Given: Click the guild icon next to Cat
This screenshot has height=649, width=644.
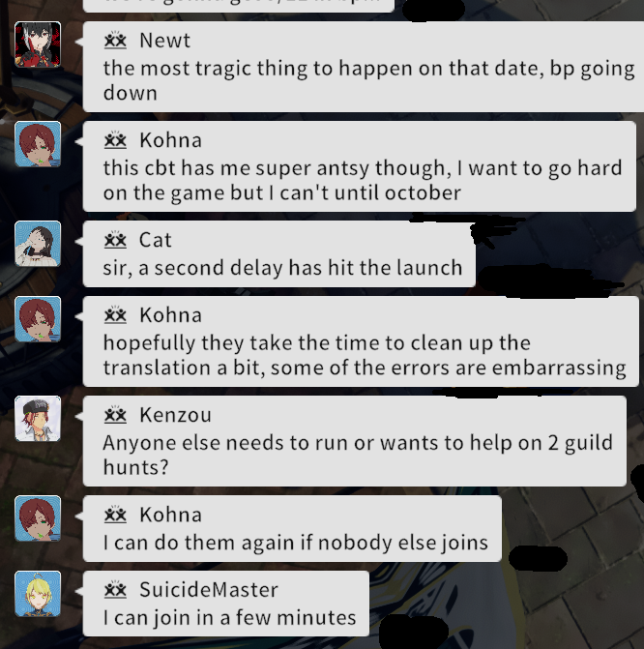Looking at the screenshot, I should (x=115, y=240).
